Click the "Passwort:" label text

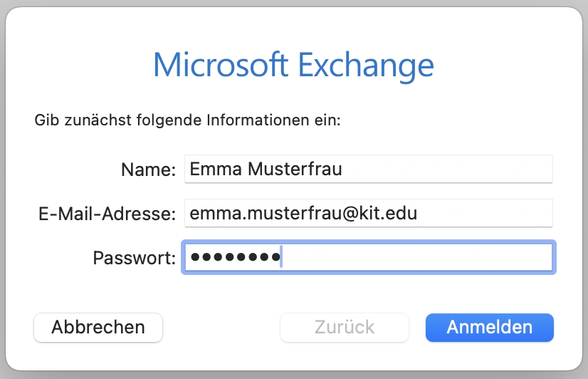[134, 257]
